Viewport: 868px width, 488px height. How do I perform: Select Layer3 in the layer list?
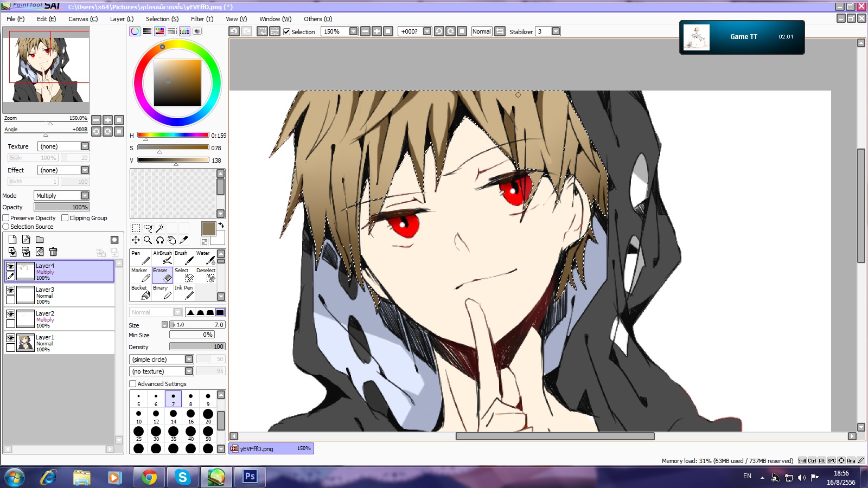click(x=60, y=295)
